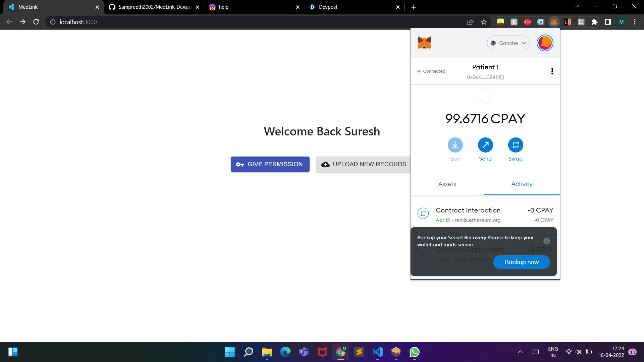Click the Buy download icon
This screenshot has width=644, height=362.
[455, 145]
